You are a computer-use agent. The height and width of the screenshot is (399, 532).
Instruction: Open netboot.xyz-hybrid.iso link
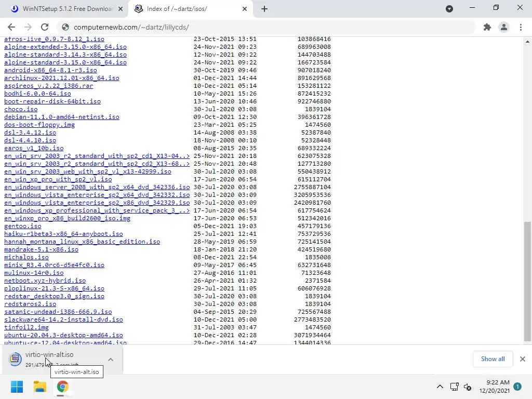click(x=45, y=281)
